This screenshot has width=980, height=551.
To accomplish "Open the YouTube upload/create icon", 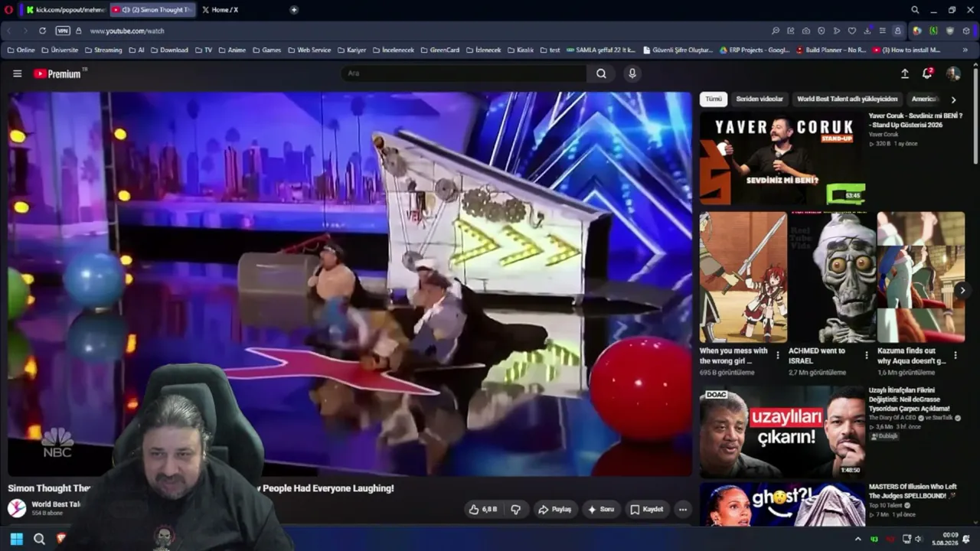I will [904, 73].
